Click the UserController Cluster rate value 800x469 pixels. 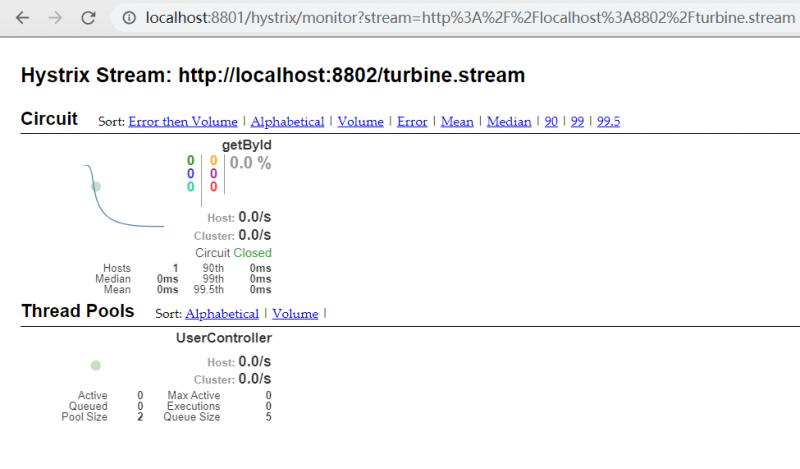[x=255, y=379]
